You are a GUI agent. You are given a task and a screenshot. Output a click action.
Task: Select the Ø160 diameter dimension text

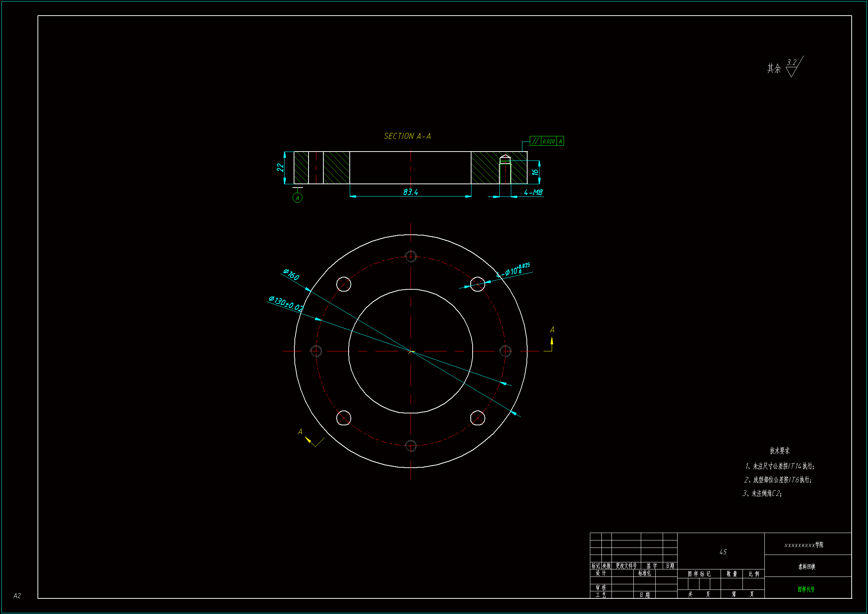291,274
